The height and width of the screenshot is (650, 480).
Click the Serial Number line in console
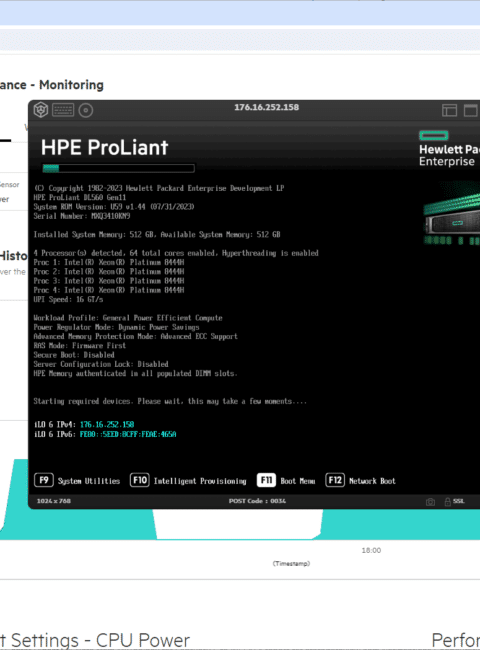(x=82, y=216)
